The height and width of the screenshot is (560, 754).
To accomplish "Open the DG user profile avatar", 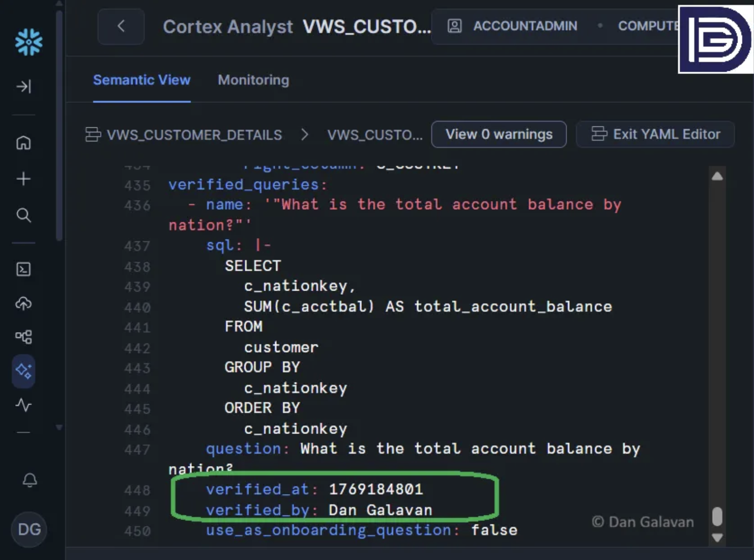I will tap(29, 529).
